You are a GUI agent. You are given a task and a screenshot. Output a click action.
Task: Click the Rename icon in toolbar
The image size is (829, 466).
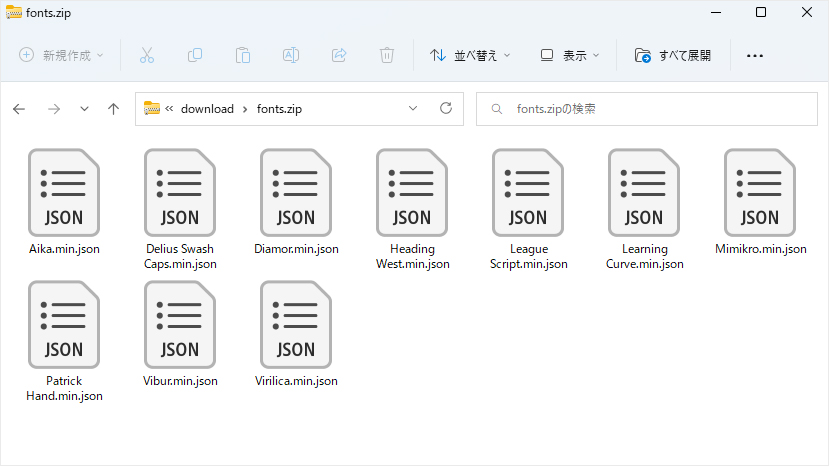click(x=291, y=55)
